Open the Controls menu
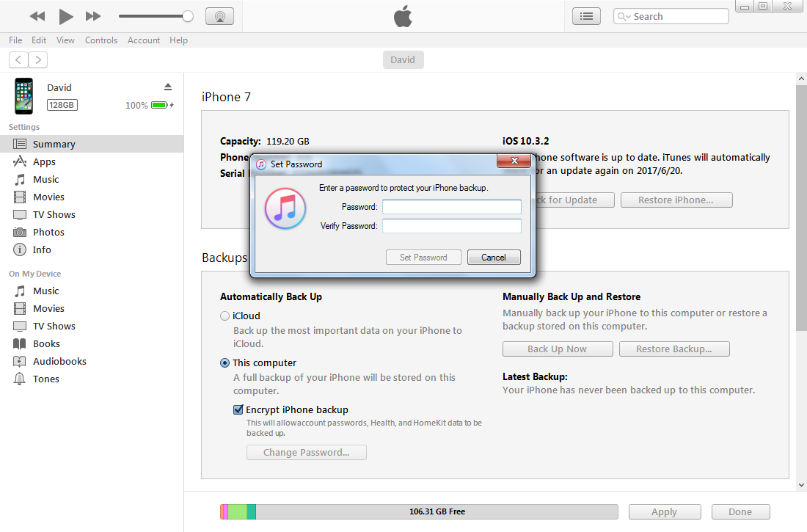807x532 pixels. click(101, 40)
